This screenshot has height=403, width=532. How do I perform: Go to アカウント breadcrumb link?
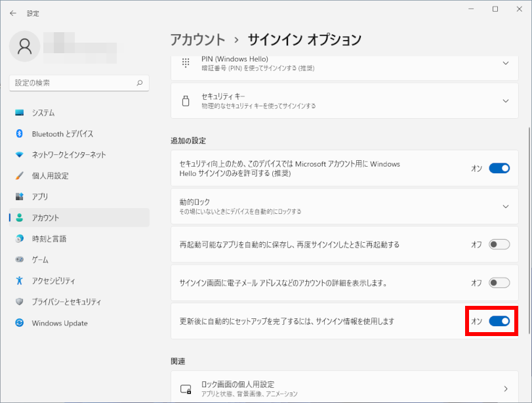(197, 39)
